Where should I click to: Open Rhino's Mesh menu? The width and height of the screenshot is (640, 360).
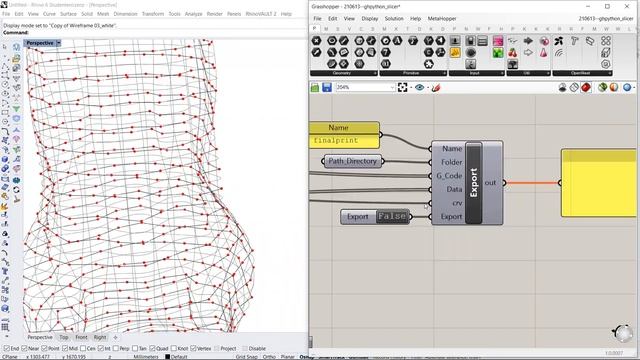[103, 14]
